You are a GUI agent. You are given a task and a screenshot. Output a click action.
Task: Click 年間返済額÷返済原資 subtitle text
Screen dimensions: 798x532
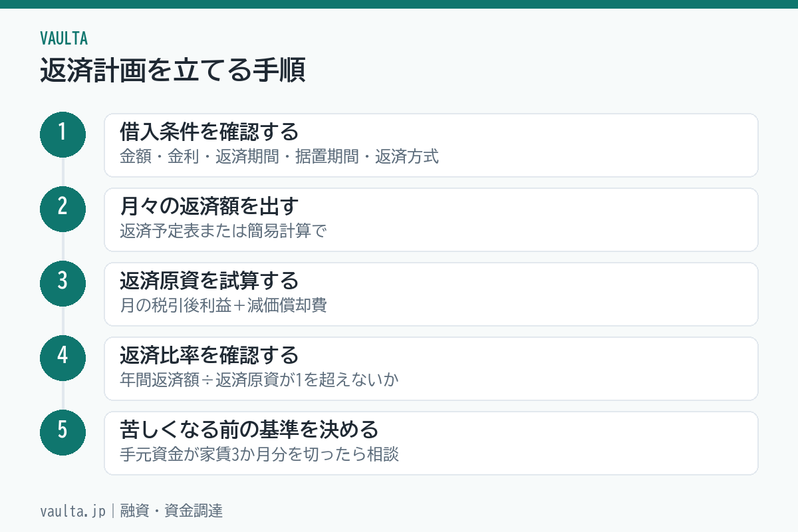[198, 381]
